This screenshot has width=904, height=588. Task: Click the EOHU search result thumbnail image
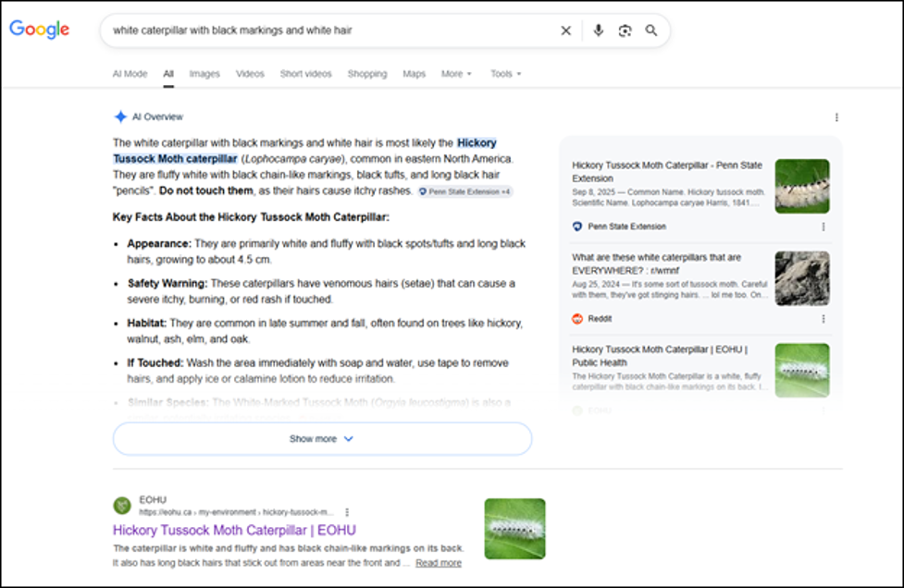tap(514, 529)
